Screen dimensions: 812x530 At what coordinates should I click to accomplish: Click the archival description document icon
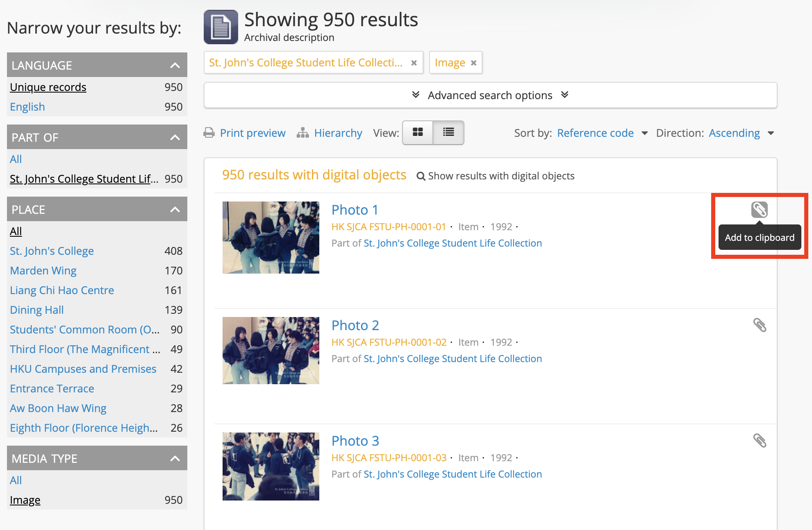pyautogui.click(x=221, y=26)
